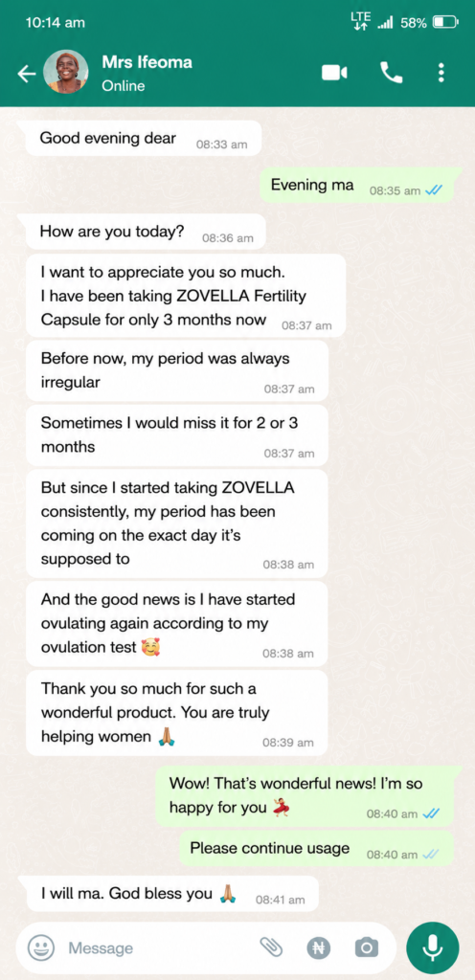The width and height of the screenshot is (475, 980).
Task: Select the "How are you today?" message
Action: [146, 232]
